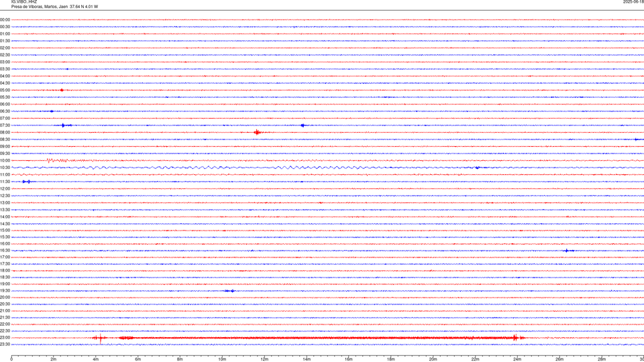Select the 22:30 trace time label
The height and width of the screenshot is (362, 644).
point(5,330)
